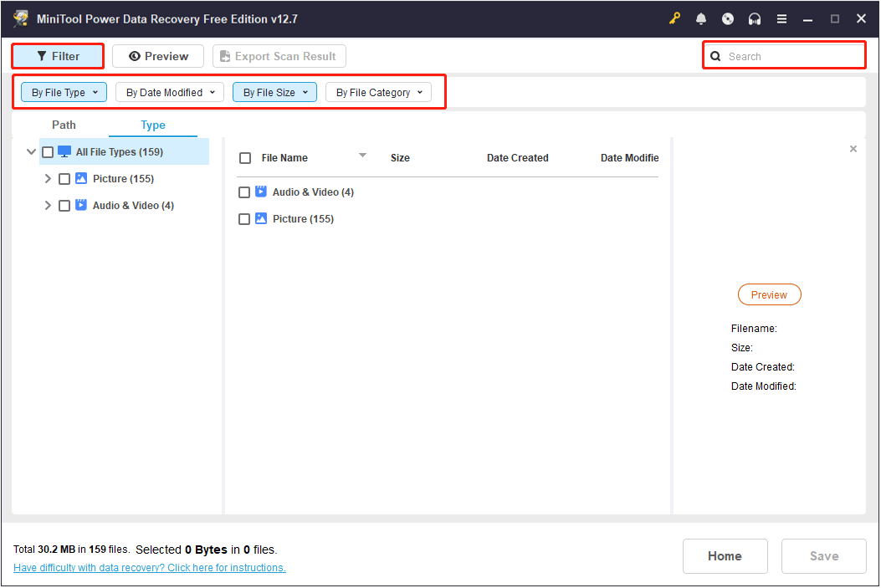Expand the Picture tree node

point(48,178)
